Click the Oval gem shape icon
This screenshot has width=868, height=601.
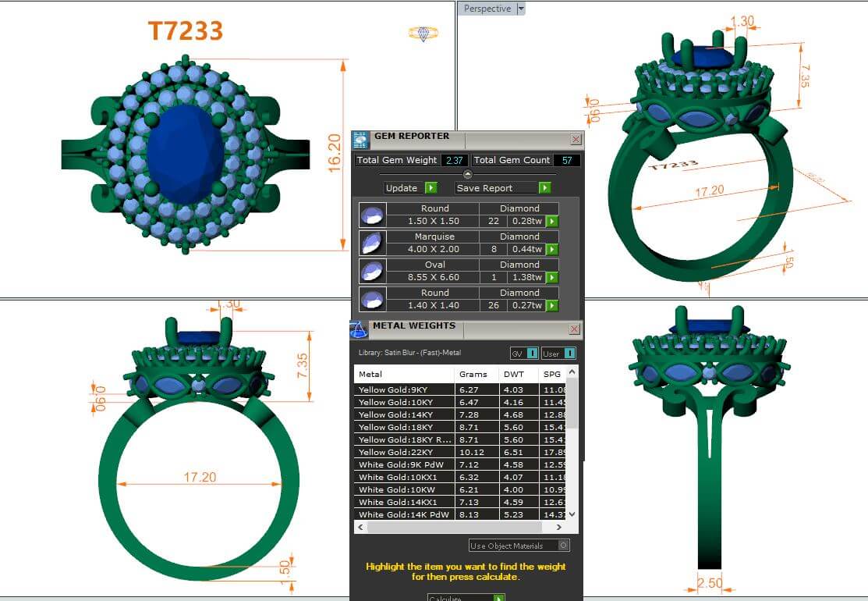pyautogui.click(x=372, y=271)
